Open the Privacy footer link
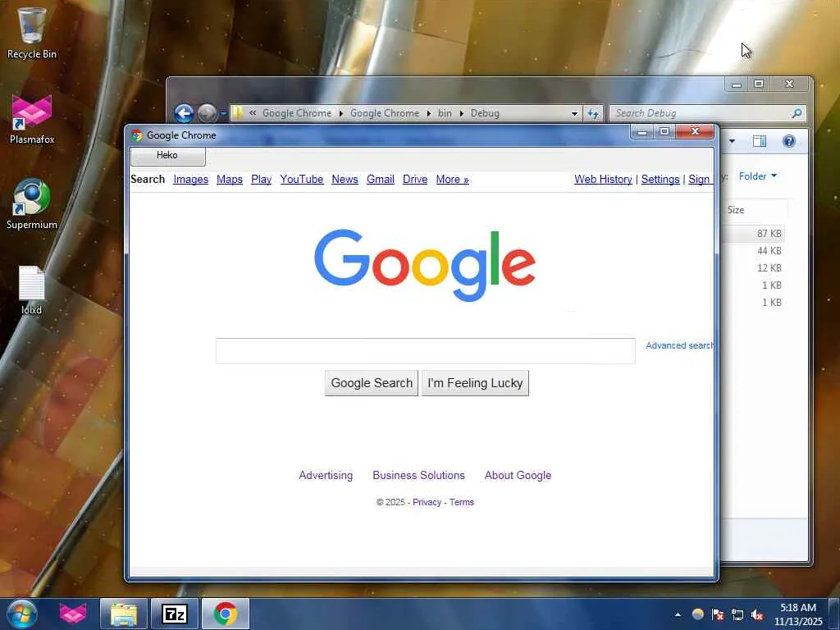Viewport: 840px width, 630px height. tap(427, 502)
